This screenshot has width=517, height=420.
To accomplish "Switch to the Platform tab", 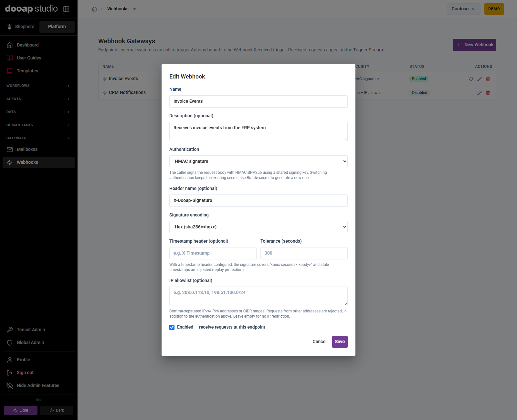I will [57, 27].
